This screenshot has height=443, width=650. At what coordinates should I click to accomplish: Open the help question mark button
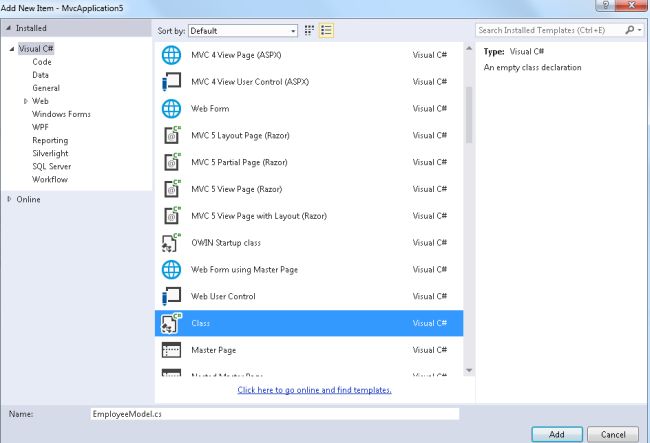(x=606, y=5)
